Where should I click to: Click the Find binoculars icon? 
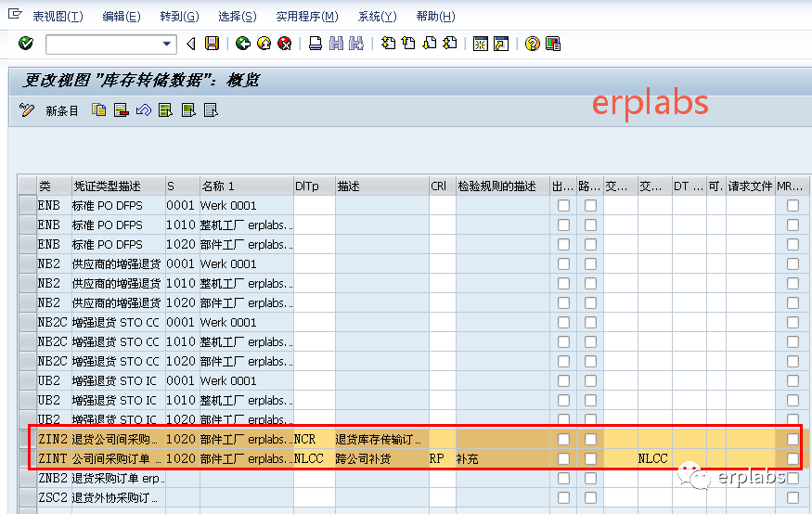point(336,44)
